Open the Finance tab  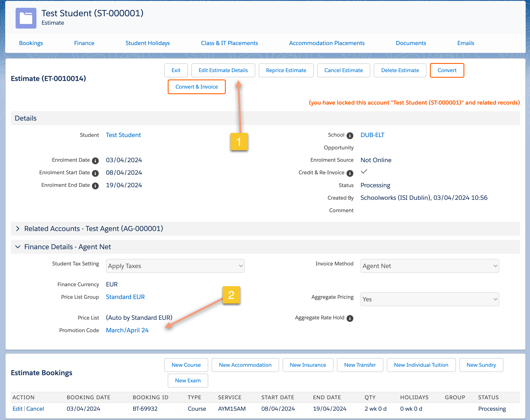click(84, 43)
